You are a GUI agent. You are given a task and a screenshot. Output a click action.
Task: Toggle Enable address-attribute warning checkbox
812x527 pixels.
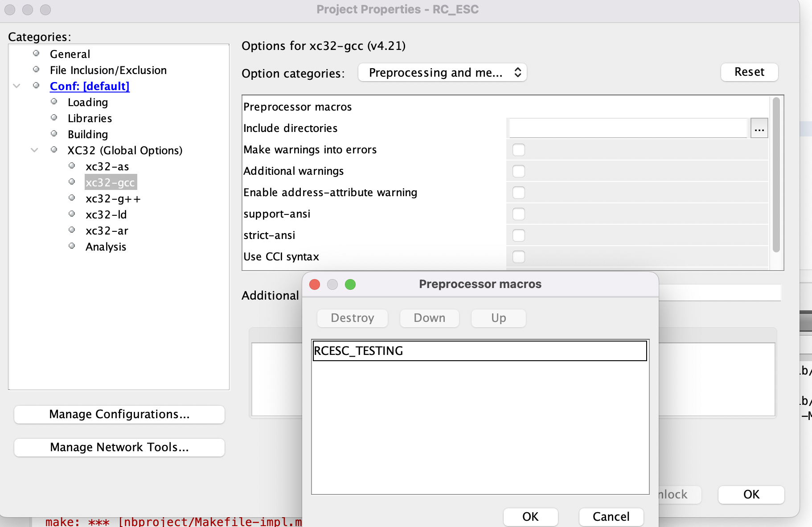[x=518, y=193]
